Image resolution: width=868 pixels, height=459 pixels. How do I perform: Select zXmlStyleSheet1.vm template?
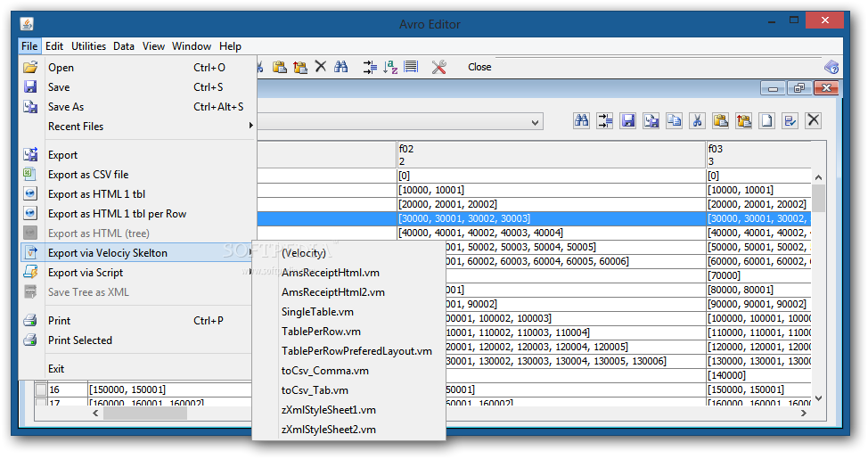pyautogui.click(x=348, y=410)
